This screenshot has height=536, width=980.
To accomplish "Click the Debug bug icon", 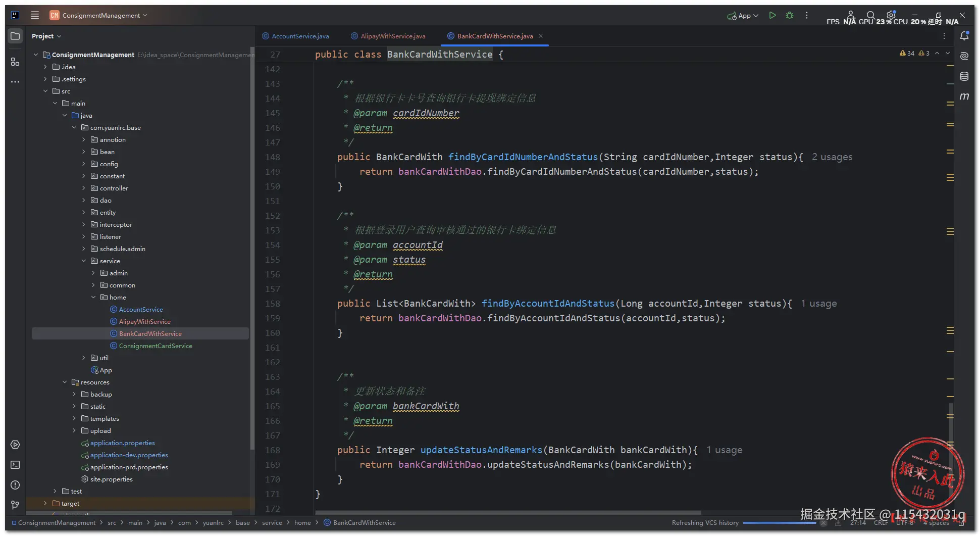I will (790, 16).
